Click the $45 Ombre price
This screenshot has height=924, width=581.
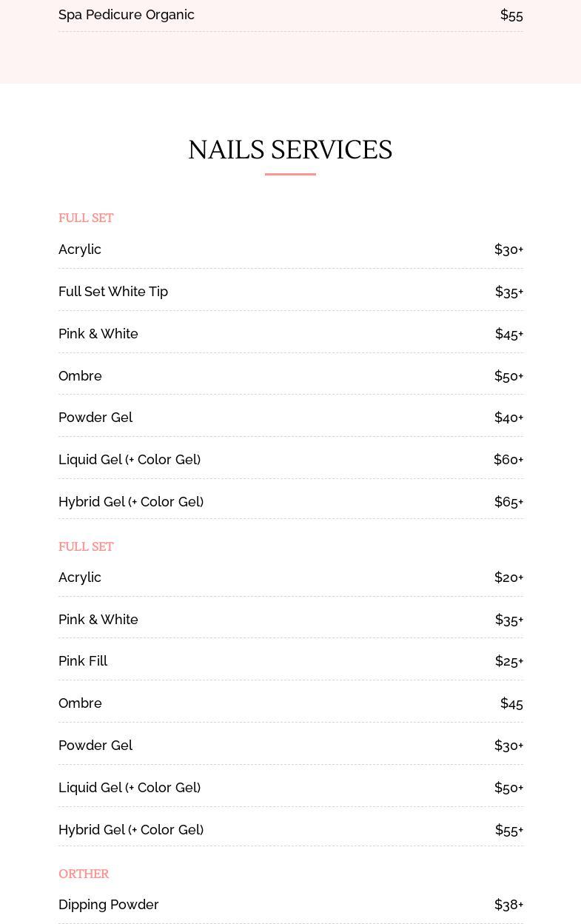pyautogui.click(x=511, y=703)
